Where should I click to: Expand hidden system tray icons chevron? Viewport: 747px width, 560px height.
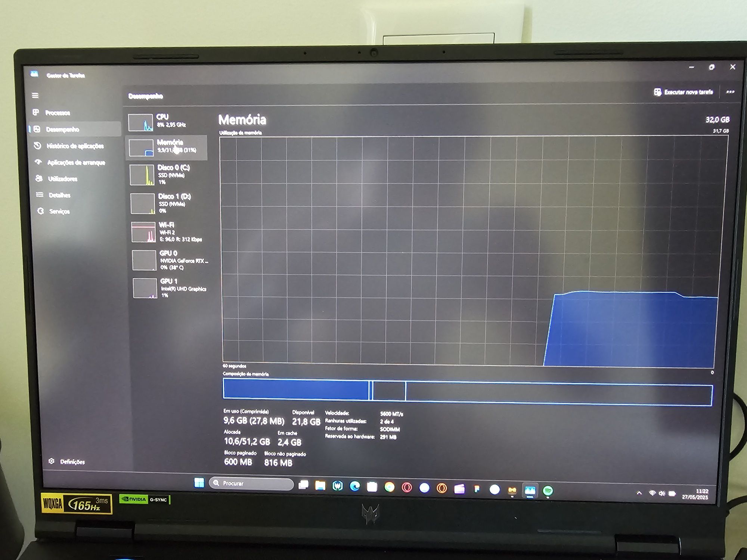639,494
